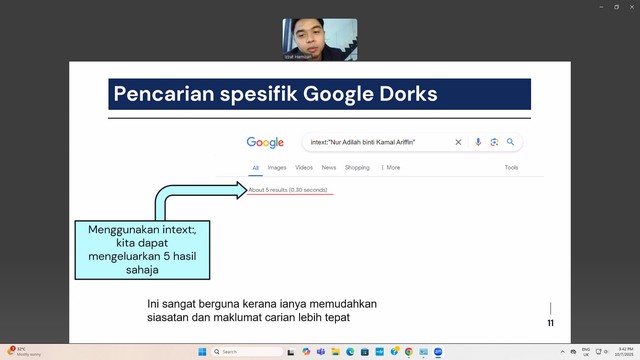
Task: Click the Videos tab in Google results
Action: pyautogui.click(x=304, y=167)
